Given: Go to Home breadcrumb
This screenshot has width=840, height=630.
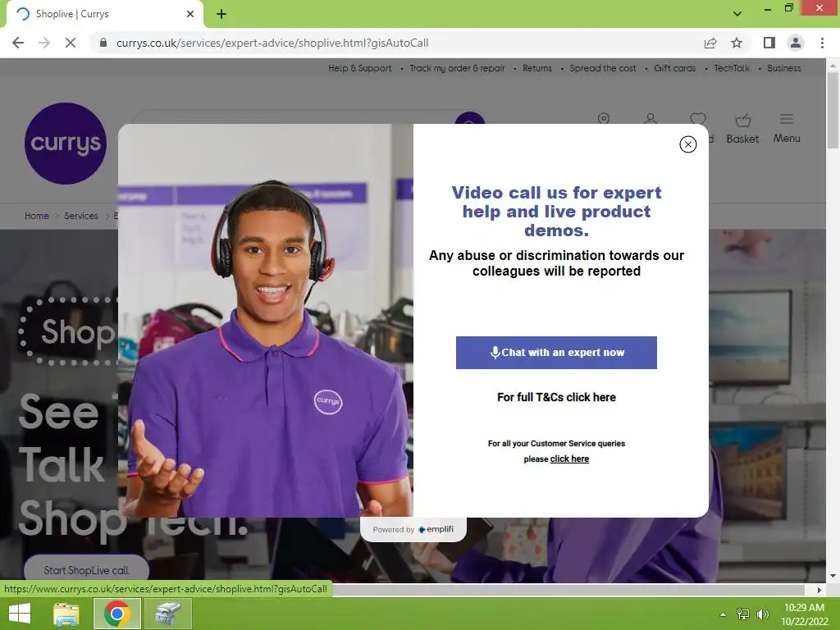Looking at the screenshot, I should tap(36, 216).
